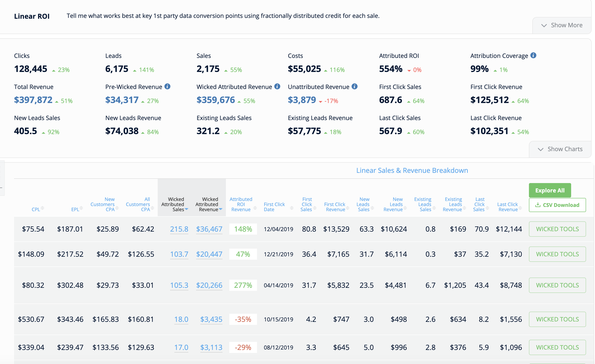Click the 12/04/2019 first click date
This screenshot has height=364, width=595.
[x=278, y=229]
